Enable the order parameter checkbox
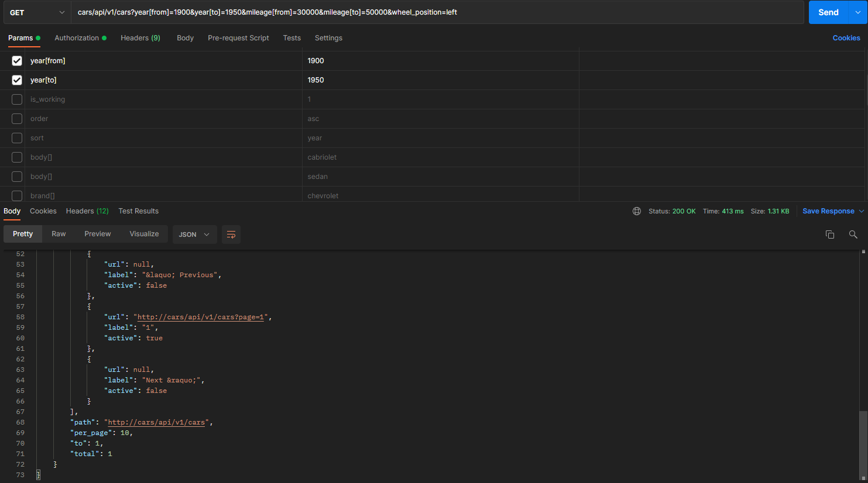Screen dimensions: 868x483 coord(17,119)
